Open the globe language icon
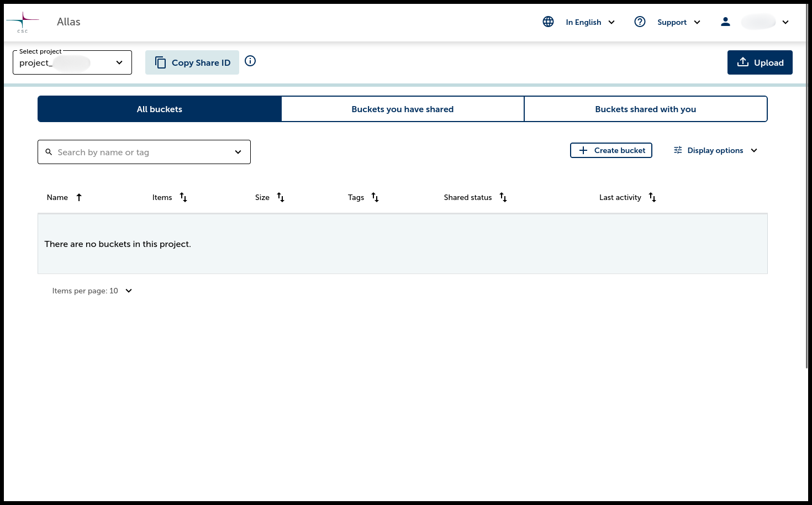Screen dimensions: 812x505 pyautogui.click(x=548, y=22)
